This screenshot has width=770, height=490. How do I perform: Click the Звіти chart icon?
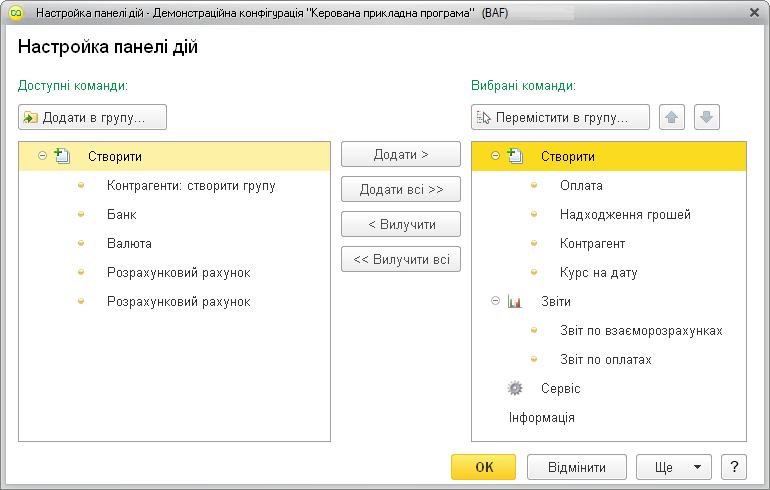tap(514, 301)
